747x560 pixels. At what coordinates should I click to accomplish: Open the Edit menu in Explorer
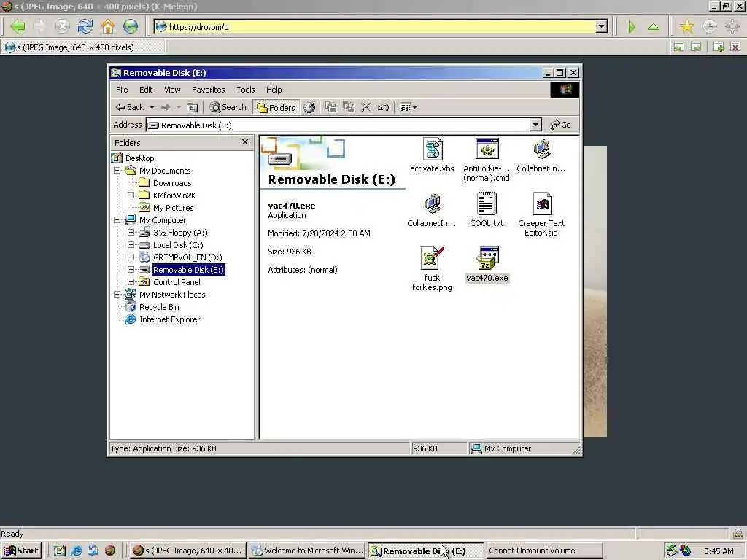(x=146, y=90)
